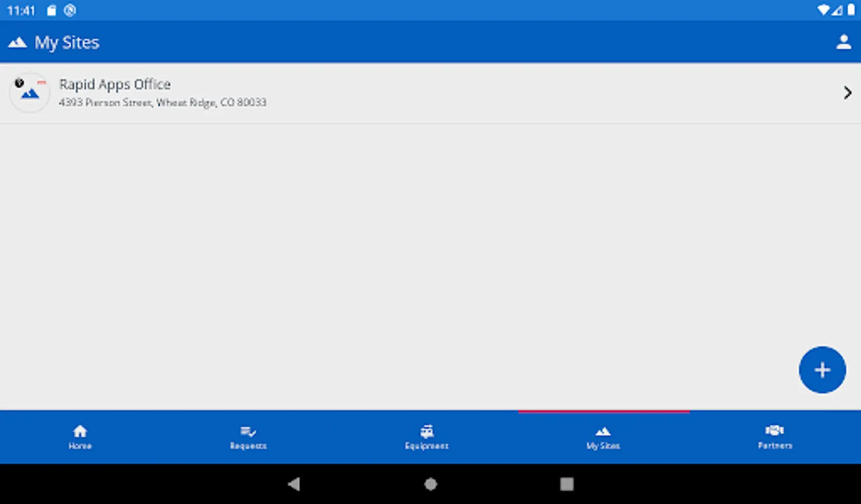
Task: Open the Requests tab
Action: [x=248, y=437]
